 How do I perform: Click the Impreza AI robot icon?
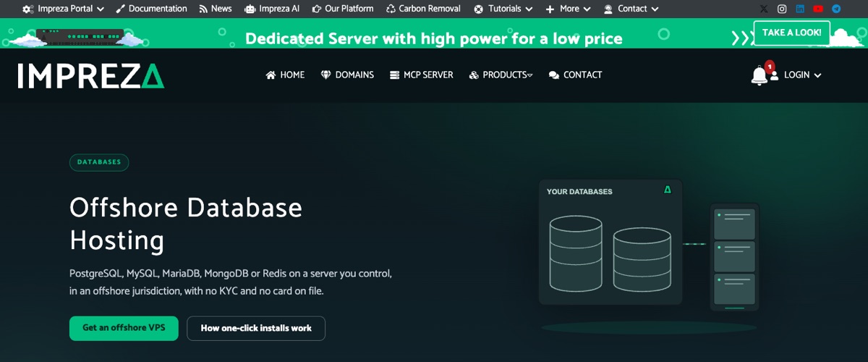[x=250, y=9]
